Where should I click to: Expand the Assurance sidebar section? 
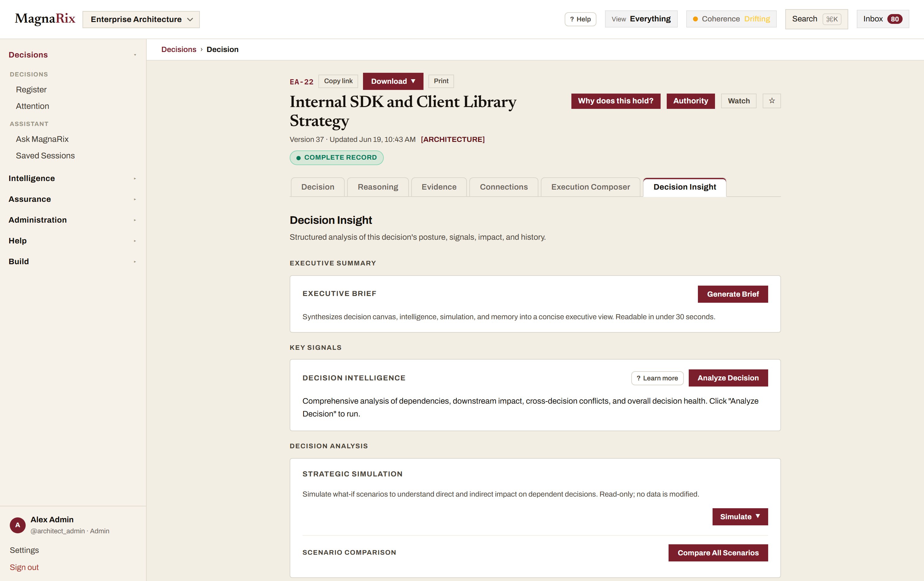(72, 199)
